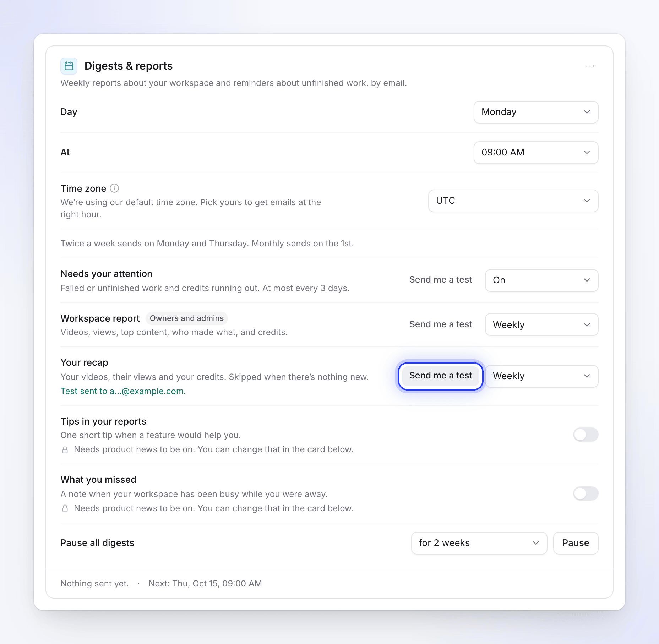Click the Pause all digests label
This screenshot has width=659, height=644.
click(97, 543)
